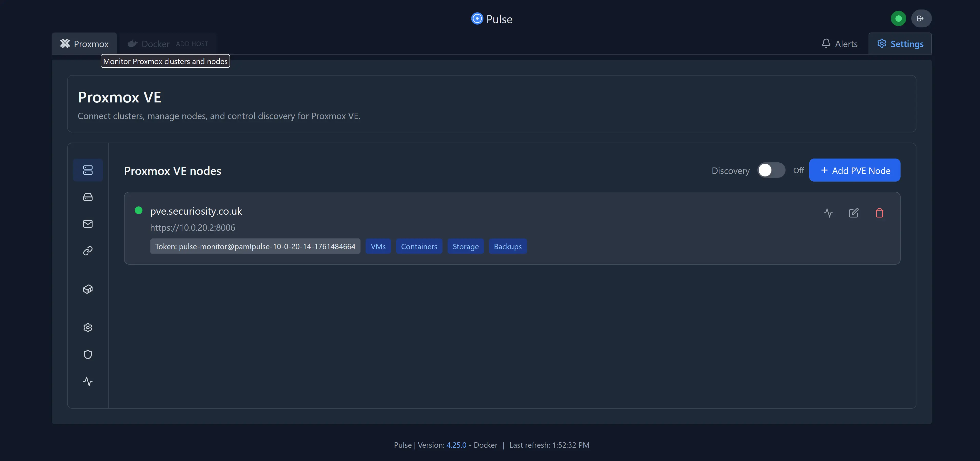Delete the pve.securiosity.co.uk node
This screenshot has width=980, height=461.
tap(879, 213)
